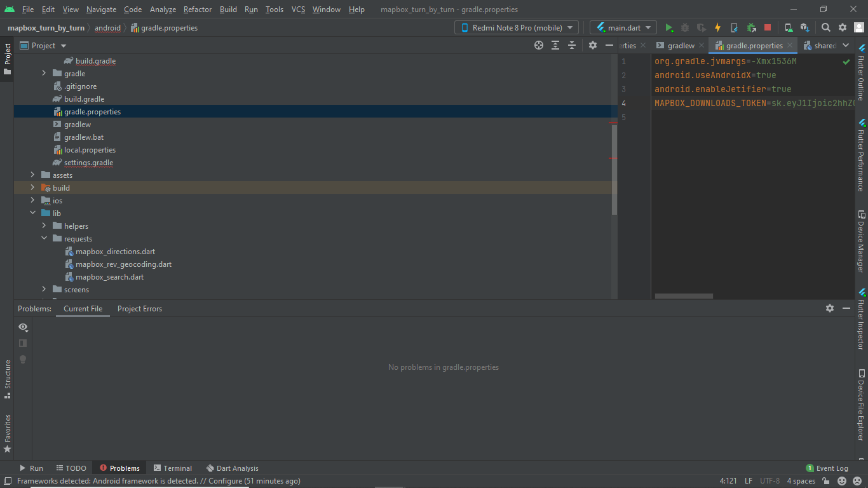Open Search Everywhere magnifier icon
The width and height of the screenshot is (868, 488).
(x=825, y=27)
